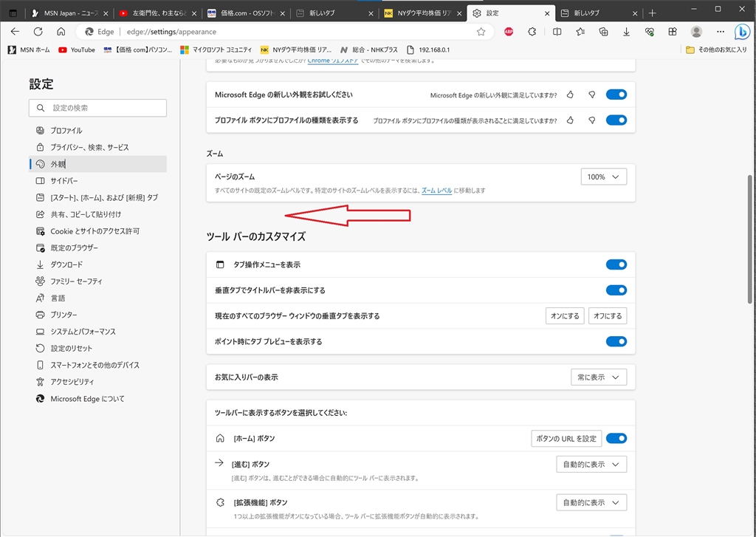Open Downloads toolbar icon
This screenshot has width=756, height=537.
coord(626,32)
